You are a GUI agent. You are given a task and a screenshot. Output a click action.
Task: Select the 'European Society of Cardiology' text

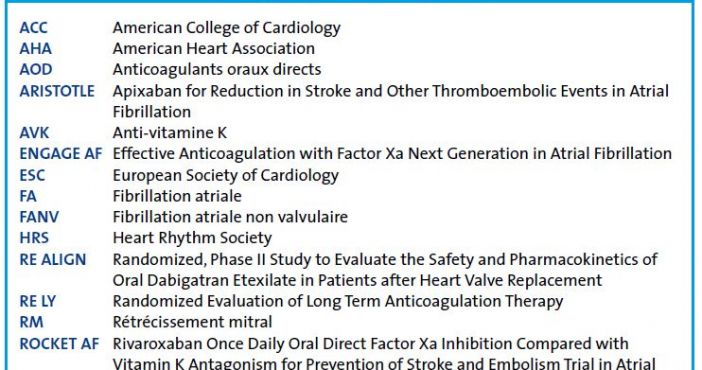(226, 175)
